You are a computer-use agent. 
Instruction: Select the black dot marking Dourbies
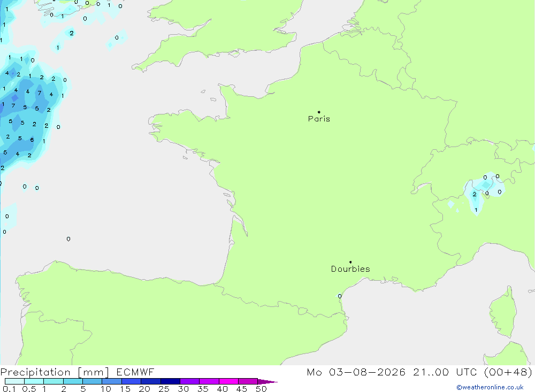[350, 262]
